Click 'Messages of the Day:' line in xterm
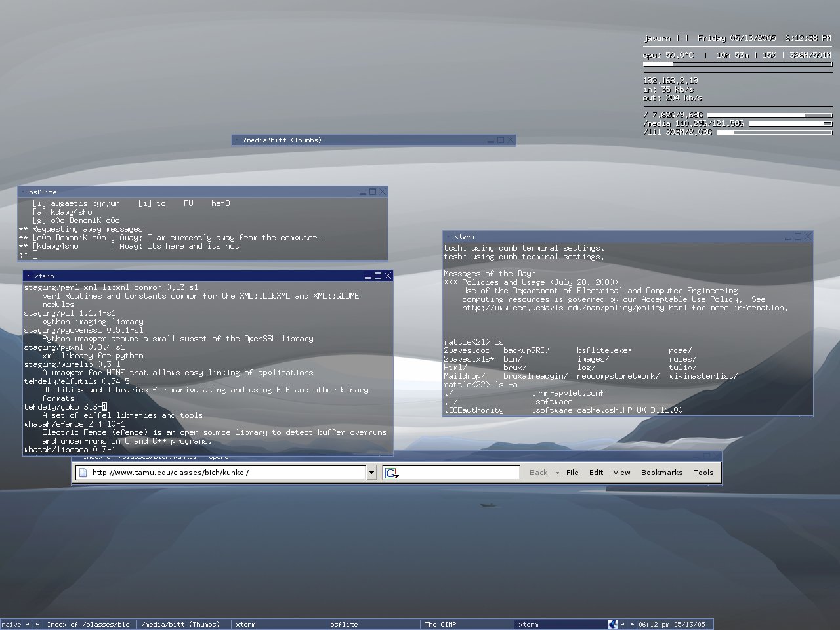 [x=490, y=274]
